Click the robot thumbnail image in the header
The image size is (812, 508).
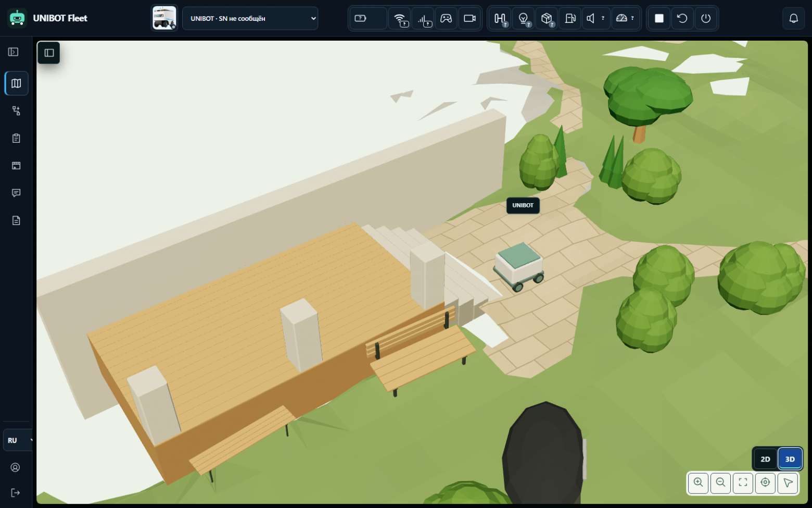164,18
